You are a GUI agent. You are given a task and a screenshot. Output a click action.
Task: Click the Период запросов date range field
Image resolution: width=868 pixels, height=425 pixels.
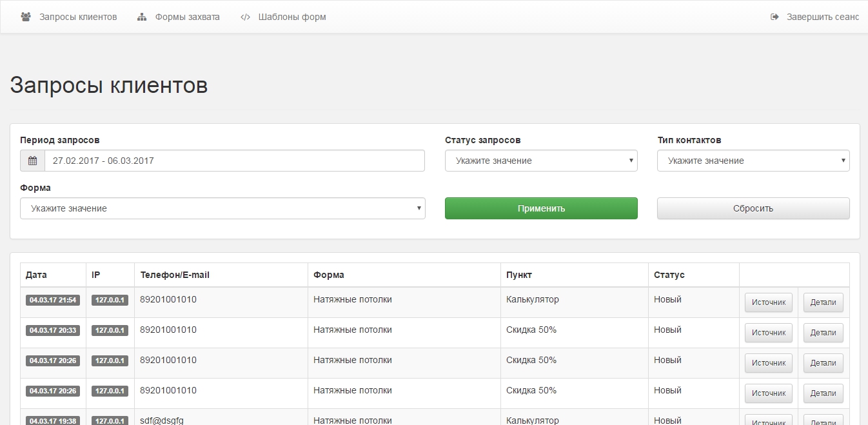[x=233, y=161]
